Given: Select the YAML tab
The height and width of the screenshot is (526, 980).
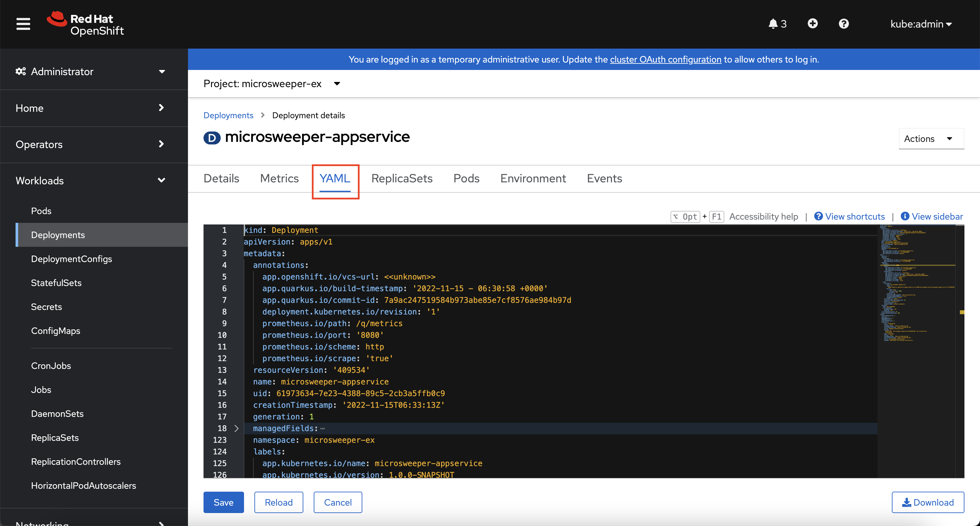Looking at the screenshot, I should point(335,178).
